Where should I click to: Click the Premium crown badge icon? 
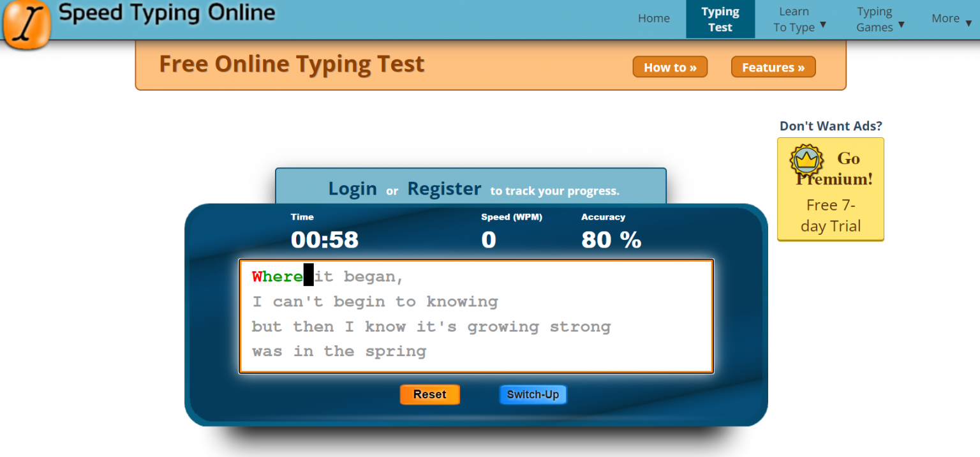click(806, 160)
